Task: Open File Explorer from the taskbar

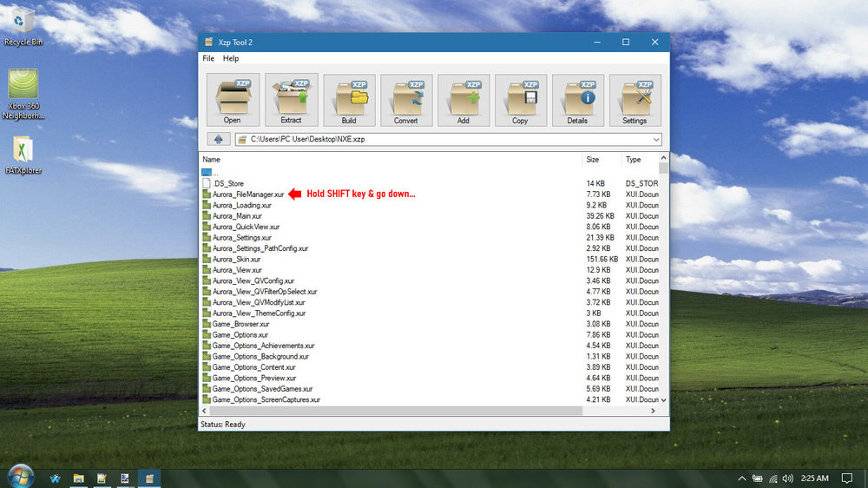Action: (79, 478)
